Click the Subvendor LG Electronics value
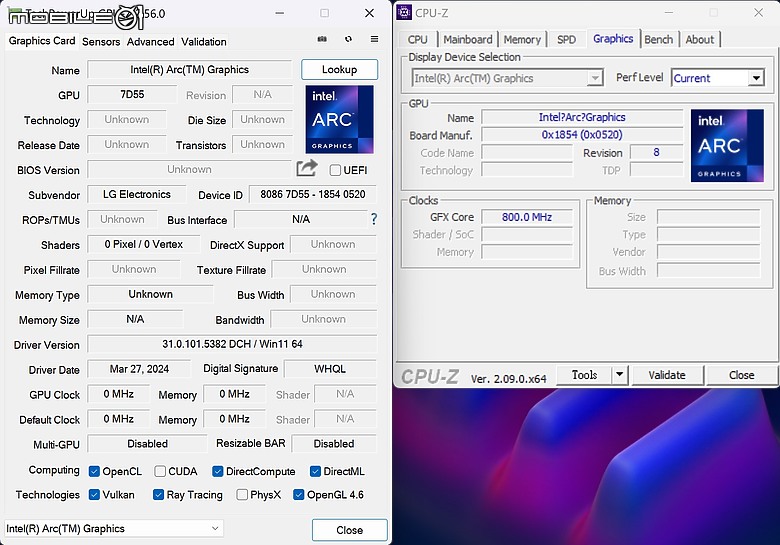The image size is (780, 545). [137, 194]
